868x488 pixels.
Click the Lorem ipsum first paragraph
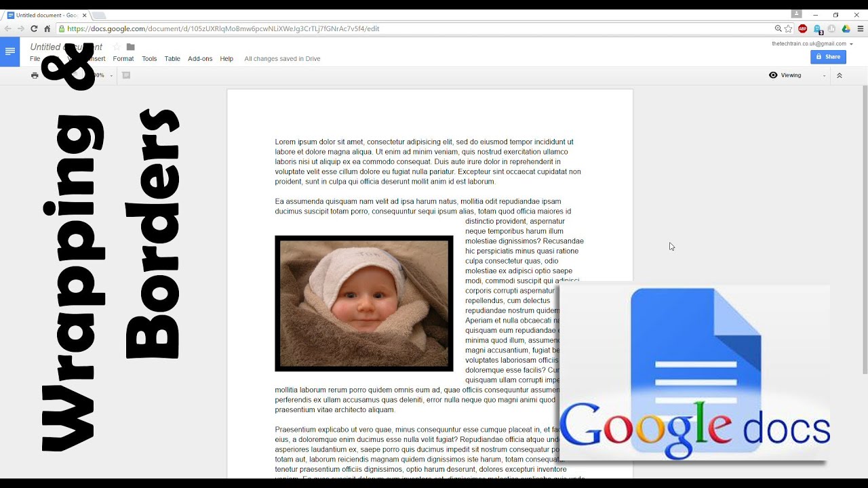428,161
